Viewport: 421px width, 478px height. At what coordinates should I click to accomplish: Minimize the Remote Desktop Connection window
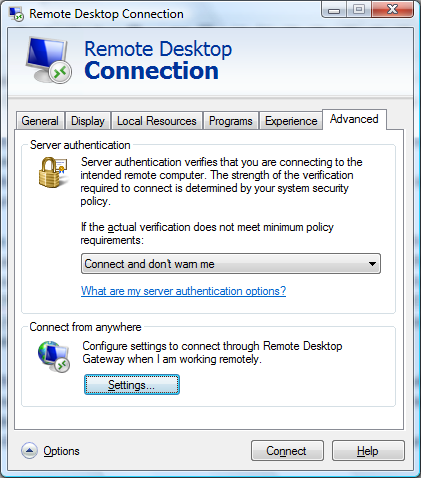click(334, 10)
